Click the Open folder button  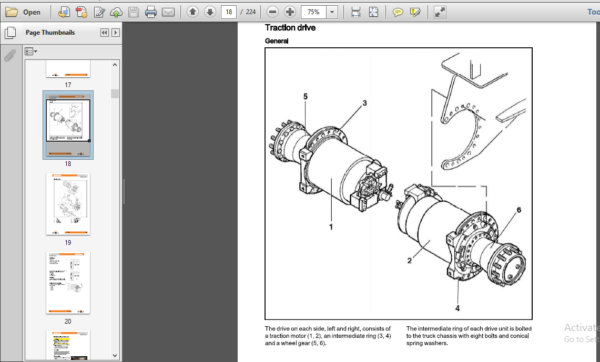pos(23,12)
